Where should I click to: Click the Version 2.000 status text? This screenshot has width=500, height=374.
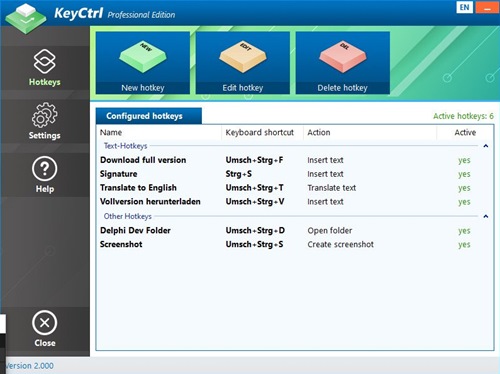tap(29, 366)
